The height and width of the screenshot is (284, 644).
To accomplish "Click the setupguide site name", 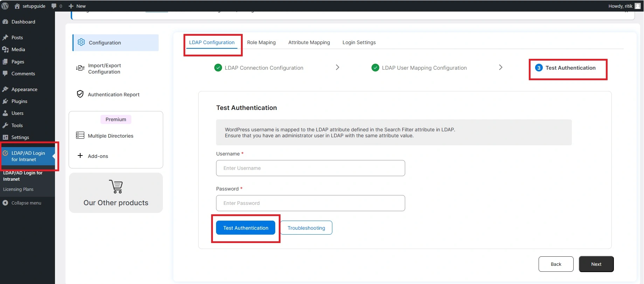I will pos(34,6).
